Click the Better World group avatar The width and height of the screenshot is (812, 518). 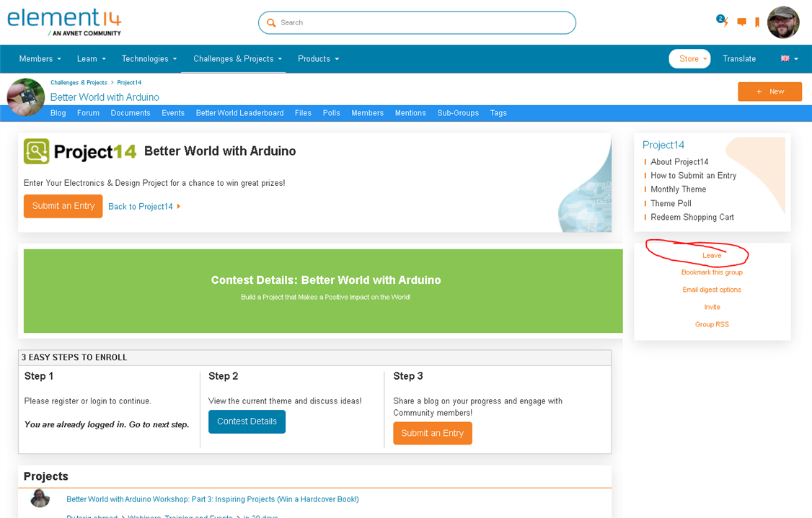26,97
